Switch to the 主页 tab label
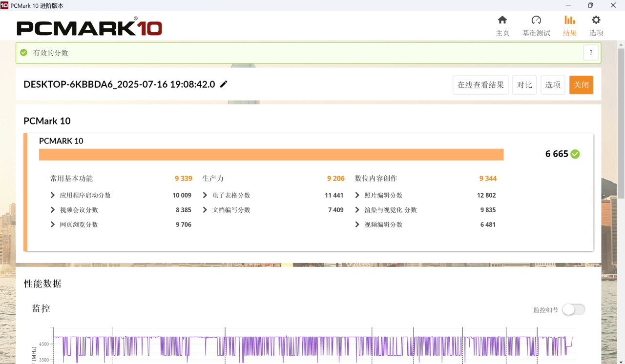Viewport: 625px width, 364px height. tap(502, 33)
